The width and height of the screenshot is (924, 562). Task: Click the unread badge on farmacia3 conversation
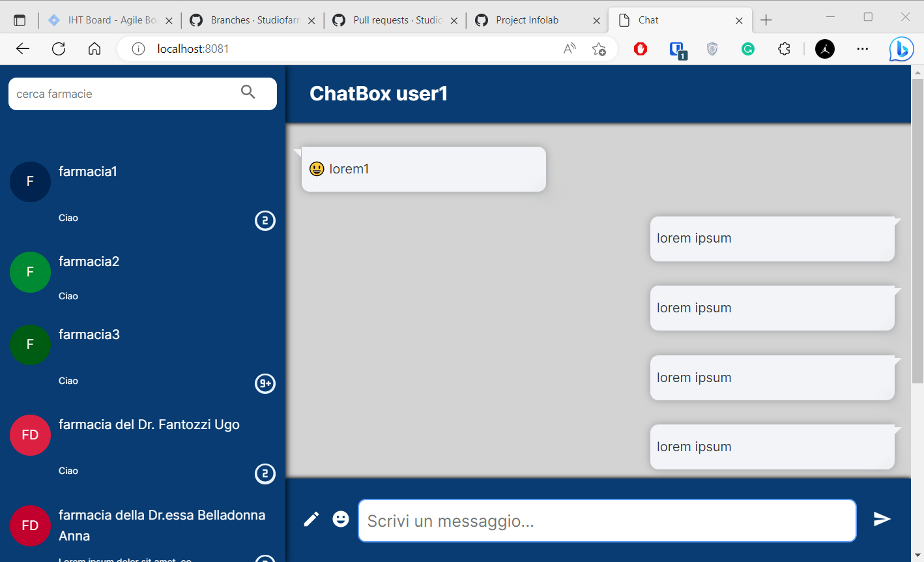[x=265, y=384]
